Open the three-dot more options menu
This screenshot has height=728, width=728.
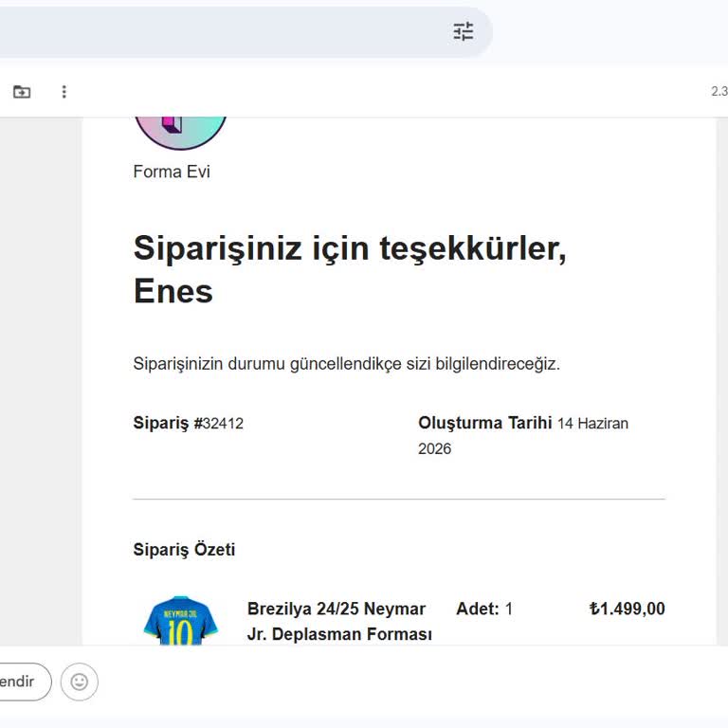[64, 91]
